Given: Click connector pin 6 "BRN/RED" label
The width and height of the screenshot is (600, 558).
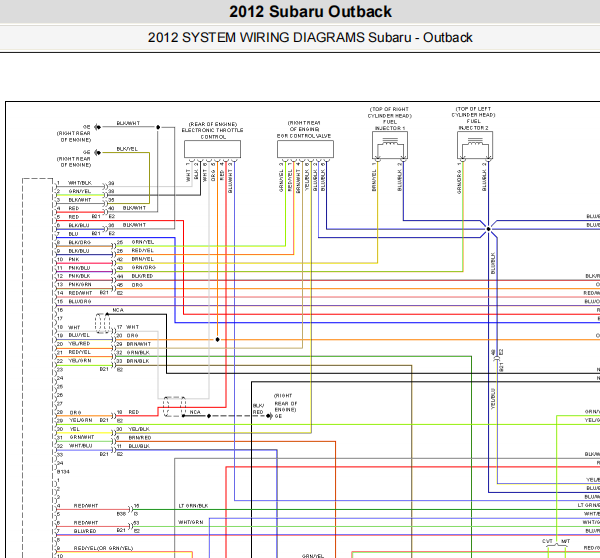Looking at the screenshot, I should 140,437.
